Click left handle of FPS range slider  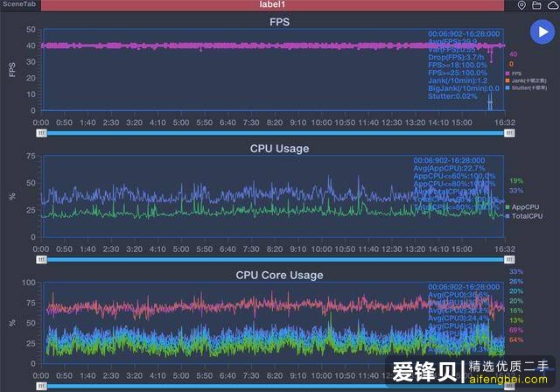[x=41, y=133]
